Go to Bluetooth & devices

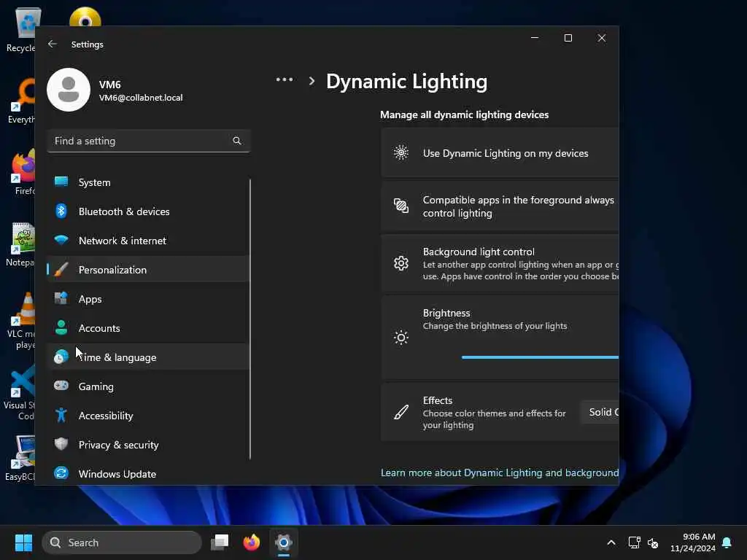pyautogui.click(x=148, y=211)
